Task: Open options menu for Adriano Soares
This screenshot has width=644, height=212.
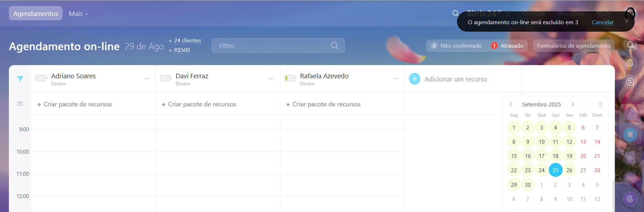Action: 147,79
